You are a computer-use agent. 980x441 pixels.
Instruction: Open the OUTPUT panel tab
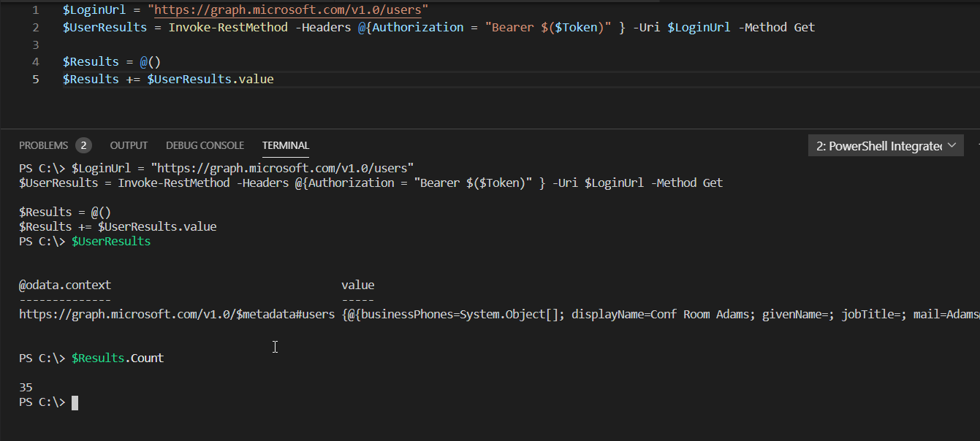[129, 145]
